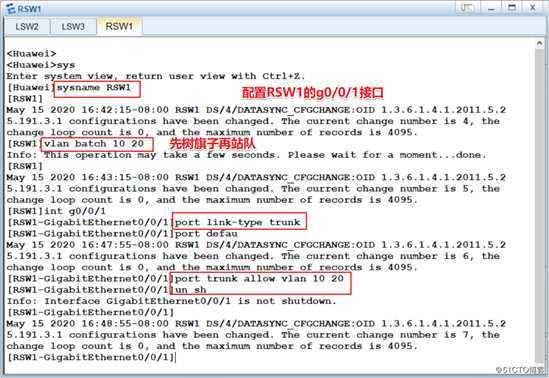This screenshot has width=549, height=378.
Task: Click the first '<Huawei>' prompt line
Action: point(32,54)
